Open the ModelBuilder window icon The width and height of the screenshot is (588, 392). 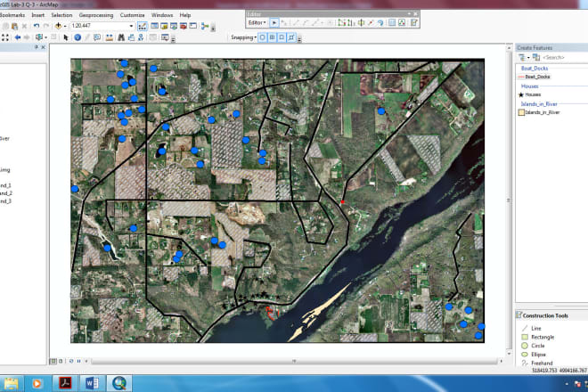point(204,26)
